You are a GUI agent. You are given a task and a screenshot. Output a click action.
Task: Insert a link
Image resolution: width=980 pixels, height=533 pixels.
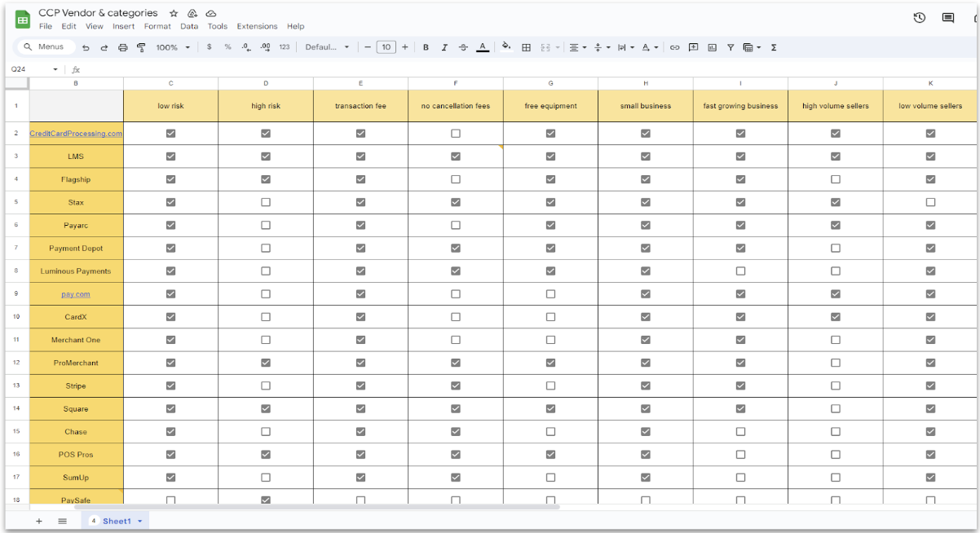[x=674, y=47]
